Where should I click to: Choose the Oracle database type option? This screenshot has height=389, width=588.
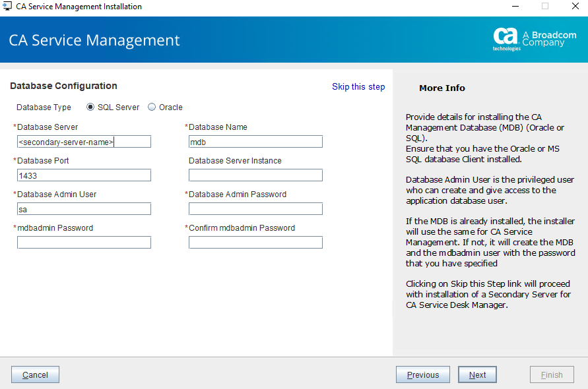pos(152,107)
